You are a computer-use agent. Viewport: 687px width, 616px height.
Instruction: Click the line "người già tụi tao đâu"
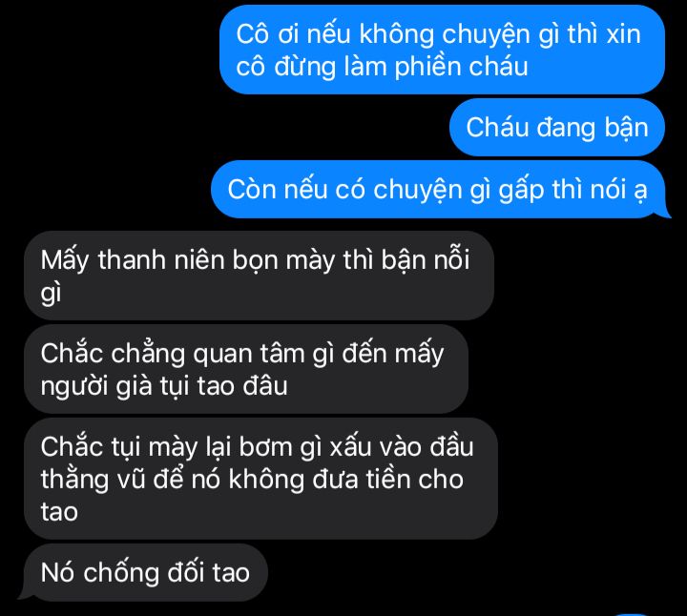[x=164, y=386]
